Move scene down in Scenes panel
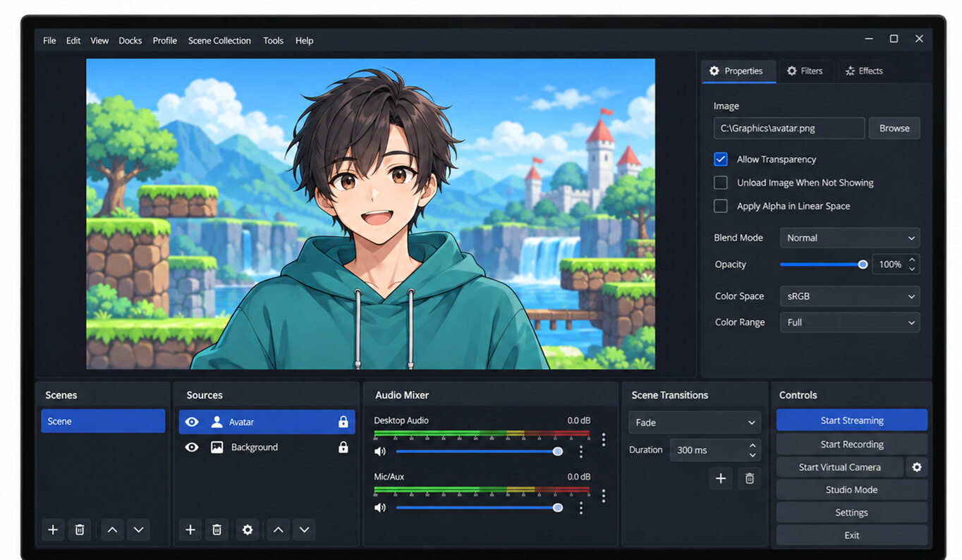The height and width of the screenshot is (560, 962). pos(138,530)
